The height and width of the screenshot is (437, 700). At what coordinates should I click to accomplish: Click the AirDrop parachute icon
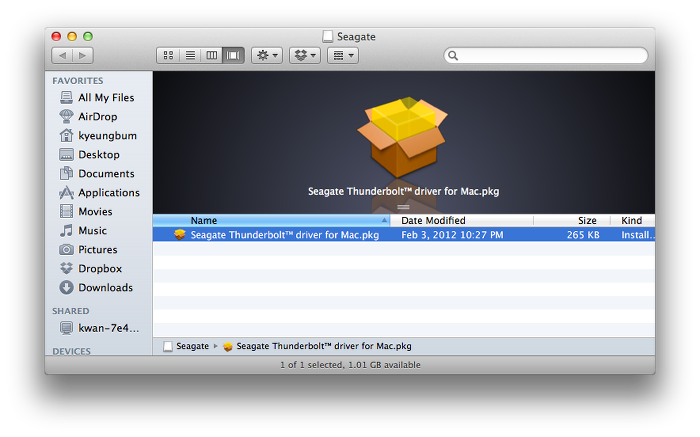67,116
